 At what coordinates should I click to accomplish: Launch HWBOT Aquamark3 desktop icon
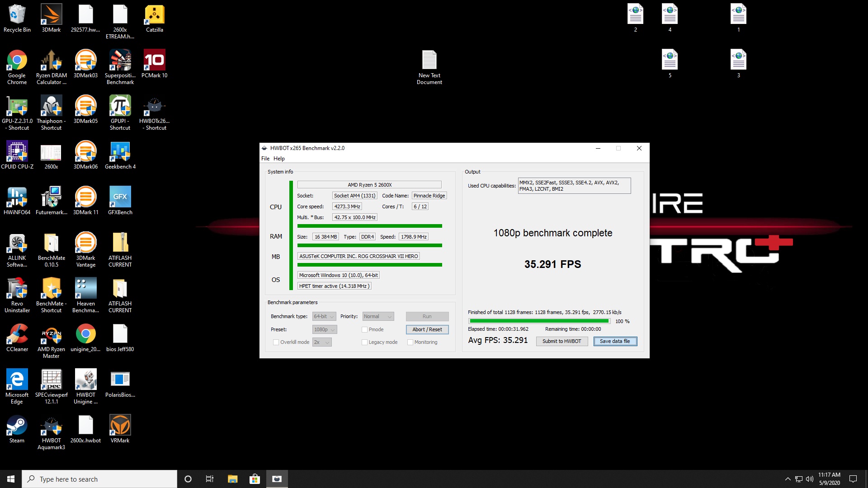[x=51, y=432]
